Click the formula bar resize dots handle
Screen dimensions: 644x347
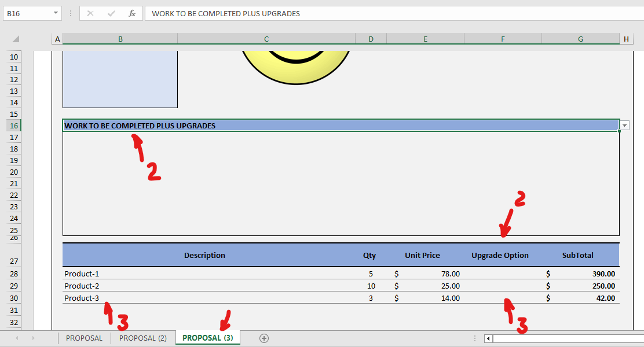click(71, 13)
